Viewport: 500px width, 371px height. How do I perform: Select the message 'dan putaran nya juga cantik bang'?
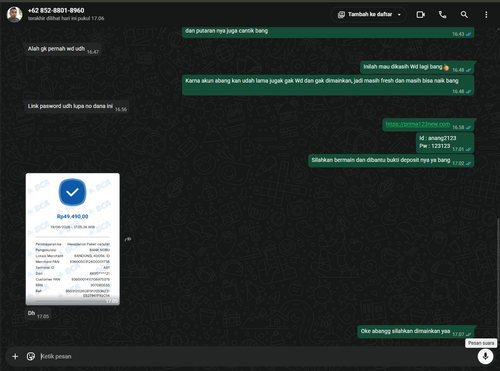point(328,32)
